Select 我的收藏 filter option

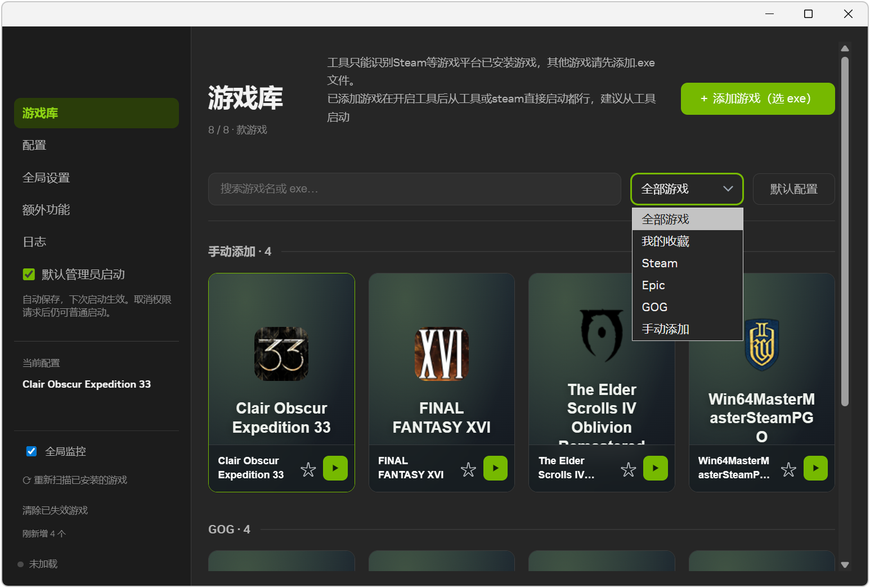click(x=688, y=241)
